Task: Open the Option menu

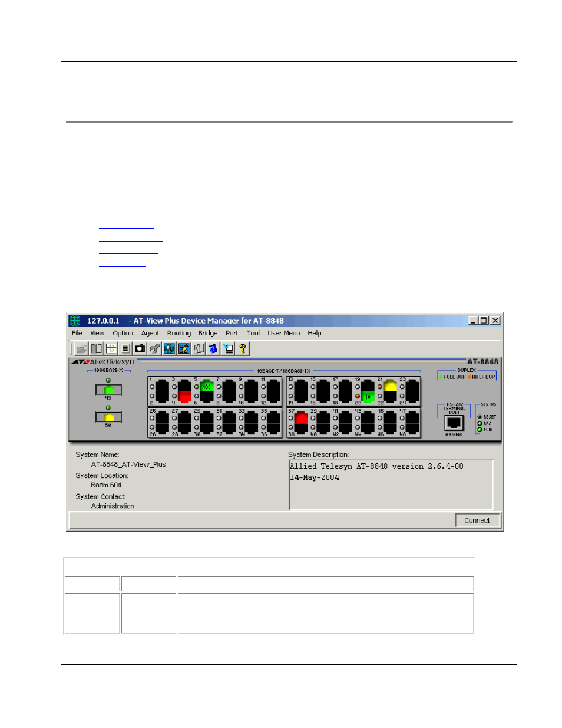Action: click(x=123, y=333)
